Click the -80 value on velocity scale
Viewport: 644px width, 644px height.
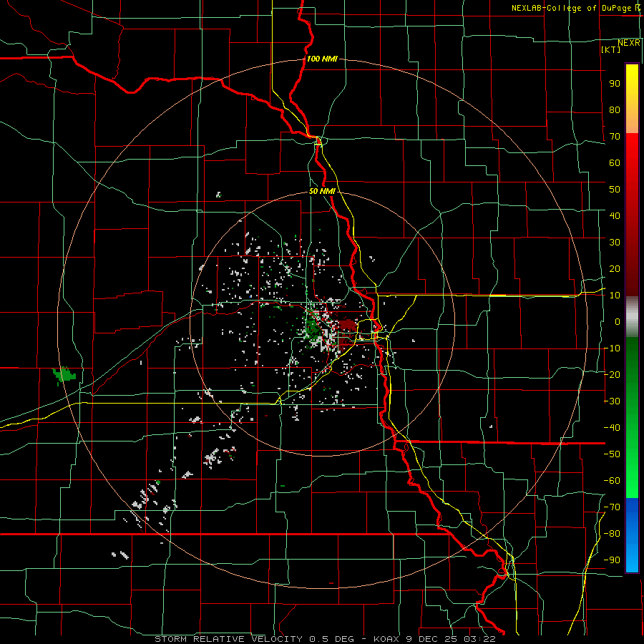click(x=612, y=534)
